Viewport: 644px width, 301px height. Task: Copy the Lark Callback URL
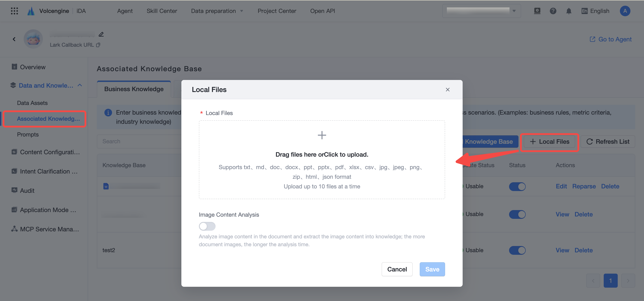pyautogui.click(x=98, y=45)
